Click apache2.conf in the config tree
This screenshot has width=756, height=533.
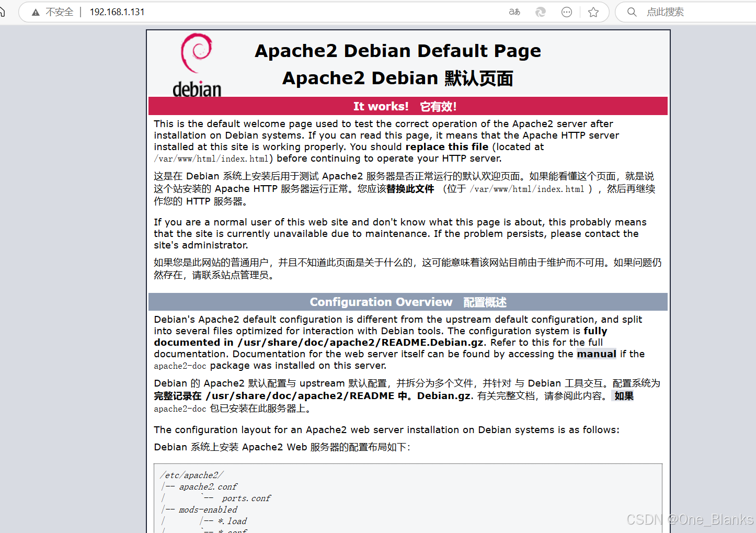tap(208, 486)
